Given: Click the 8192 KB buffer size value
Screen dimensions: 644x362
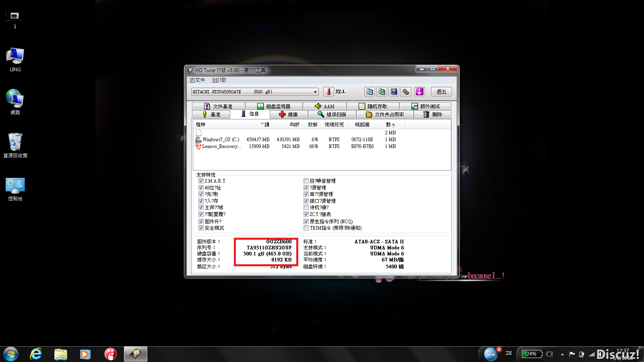Looking at the screenshot, I should click(x=281, y=260).
